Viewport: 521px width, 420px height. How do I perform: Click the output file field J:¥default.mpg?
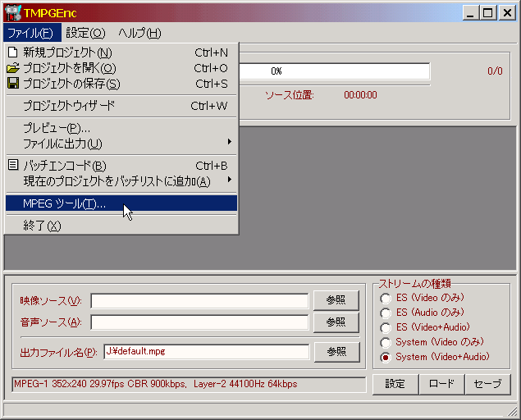(x=206, y=352)
